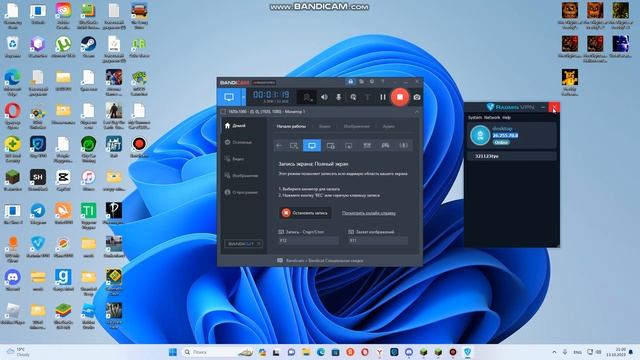
Task: Click the Online status badge in Radmin VPN
Action: tap(501, 142)
